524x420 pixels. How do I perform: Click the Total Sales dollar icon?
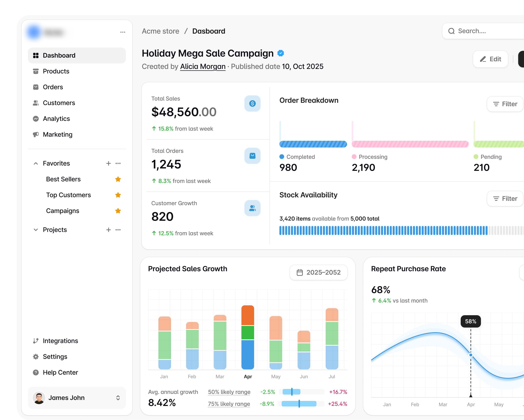252,103
